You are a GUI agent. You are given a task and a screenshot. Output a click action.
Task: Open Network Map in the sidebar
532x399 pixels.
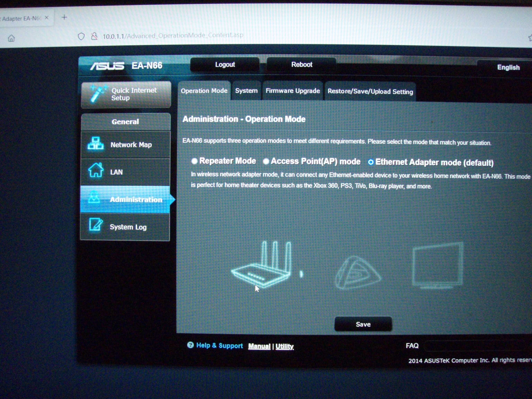(125, 145)
